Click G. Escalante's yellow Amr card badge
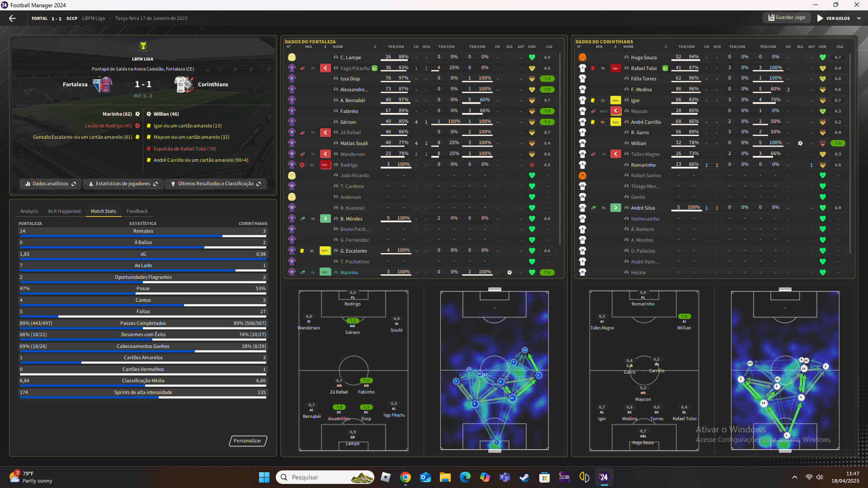The width and height of the screenshot is (868, 488). pos(325,251)
